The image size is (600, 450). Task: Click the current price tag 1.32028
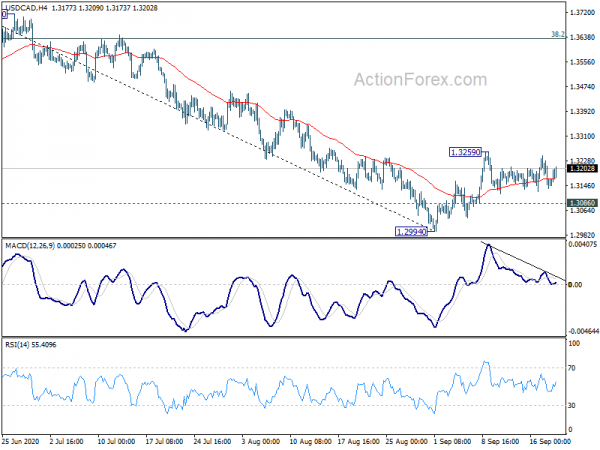582,168
